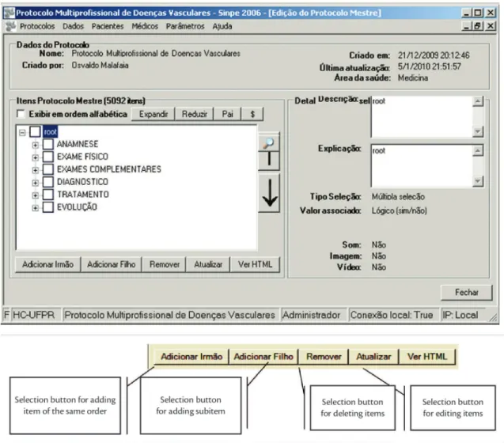Click the Remover button in the dialog
The height and width of the screenshot is (443, 504).
pos(165,264)
